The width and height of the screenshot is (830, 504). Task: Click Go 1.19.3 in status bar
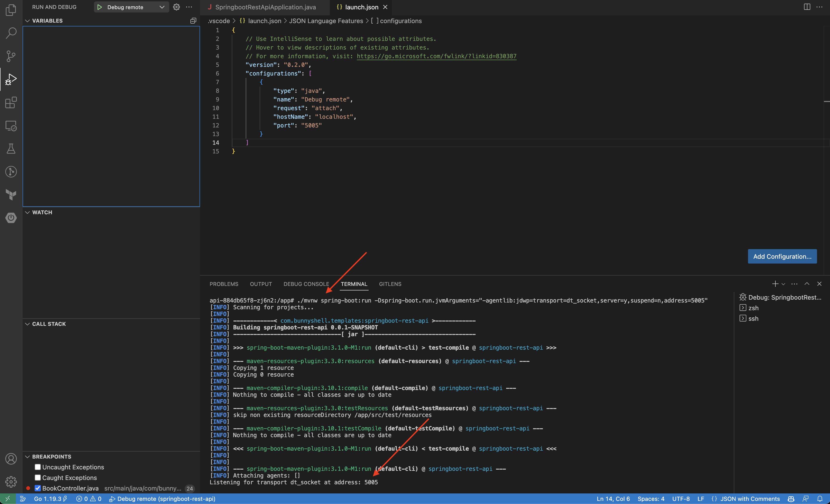(x=51, y=499)
